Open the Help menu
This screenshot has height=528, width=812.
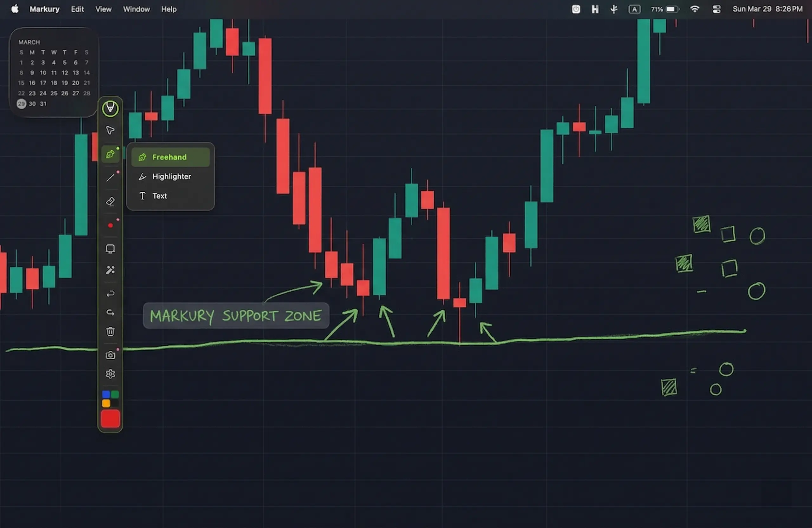(x=168, y=9)
